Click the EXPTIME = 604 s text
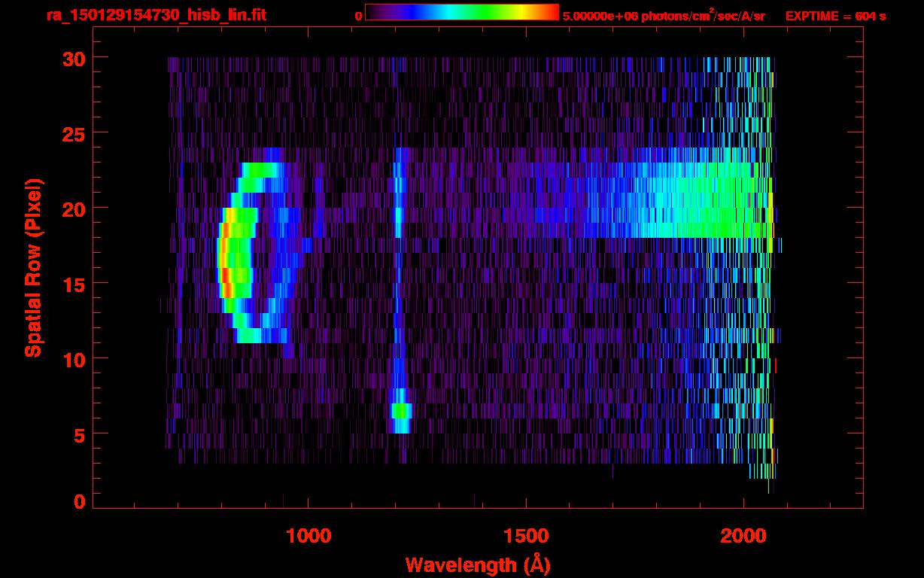This screenshot has height=578, width=924. click(x=835, y=16)
